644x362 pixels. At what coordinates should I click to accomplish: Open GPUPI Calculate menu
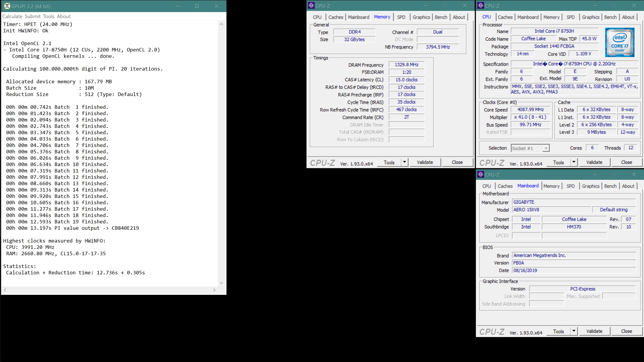(x=12, y=16)
